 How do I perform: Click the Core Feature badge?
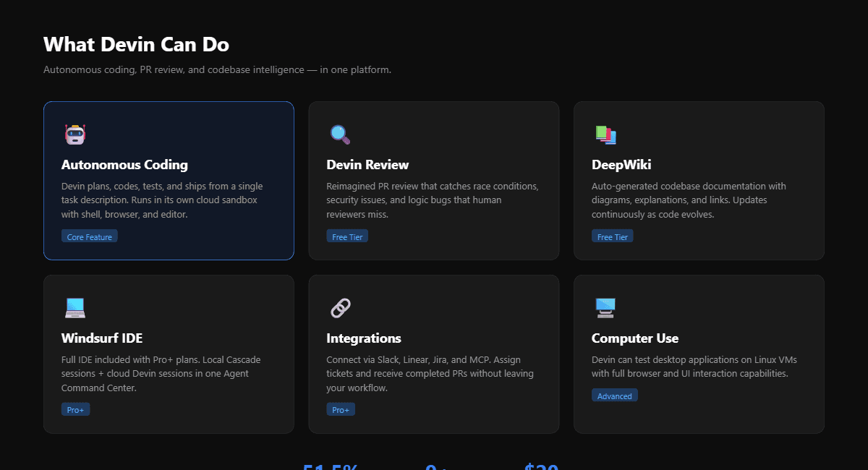(89, 236)
